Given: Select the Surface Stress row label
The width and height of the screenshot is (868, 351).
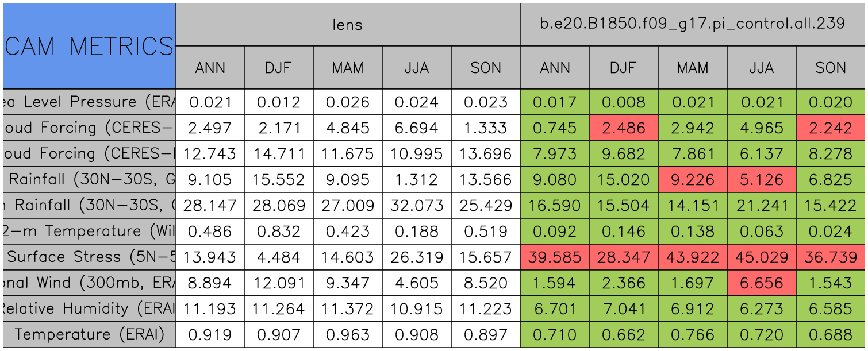Looking at the screenshot, I should pos(89,257).
